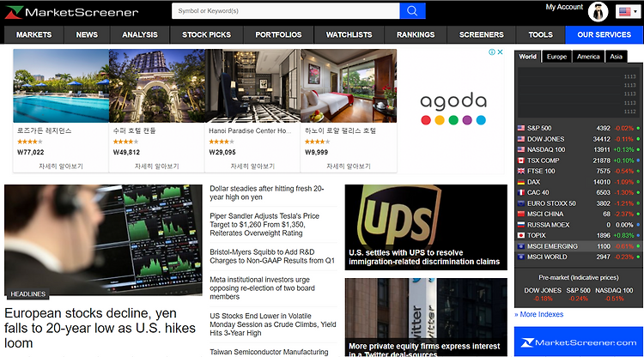Click the EURO STOXX 50 EU flag icon

[x=521, y=203]
